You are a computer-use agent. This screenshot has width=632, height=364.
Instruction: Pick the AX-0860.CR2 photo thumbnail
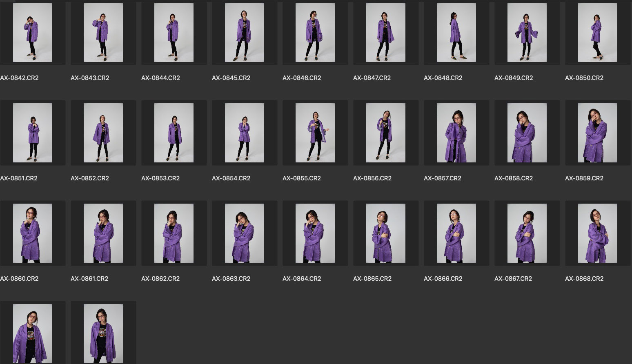[33, 233]
